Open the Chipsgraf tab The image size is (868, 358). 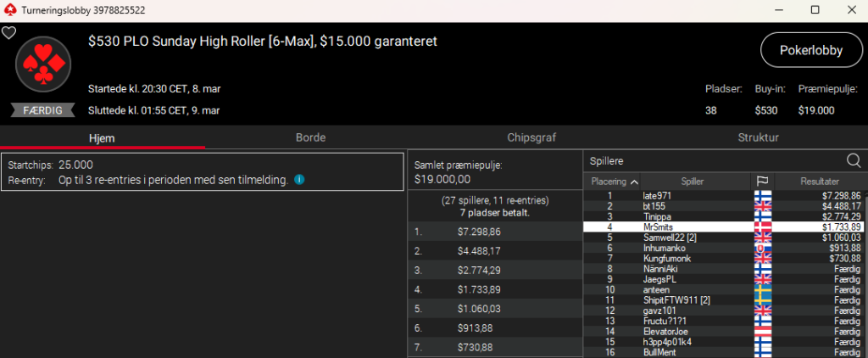point(531,137)
